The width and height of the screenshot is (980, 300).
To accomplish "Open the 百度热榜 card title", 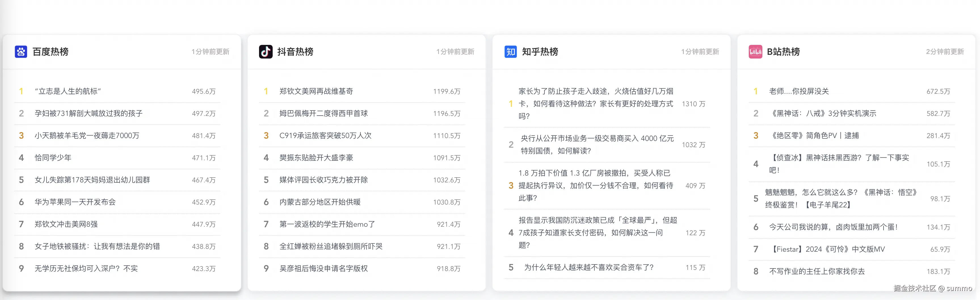I will [51, 52].
